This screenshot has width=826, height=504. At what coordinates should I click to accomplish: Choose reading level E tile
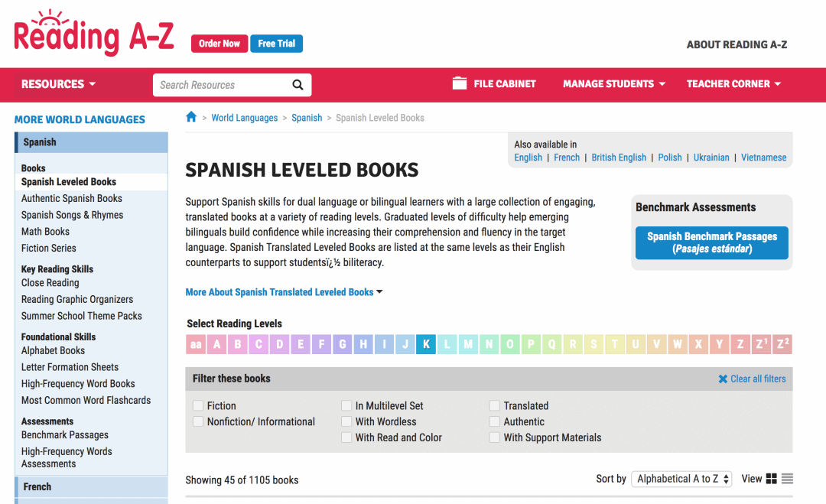point(301,344)
